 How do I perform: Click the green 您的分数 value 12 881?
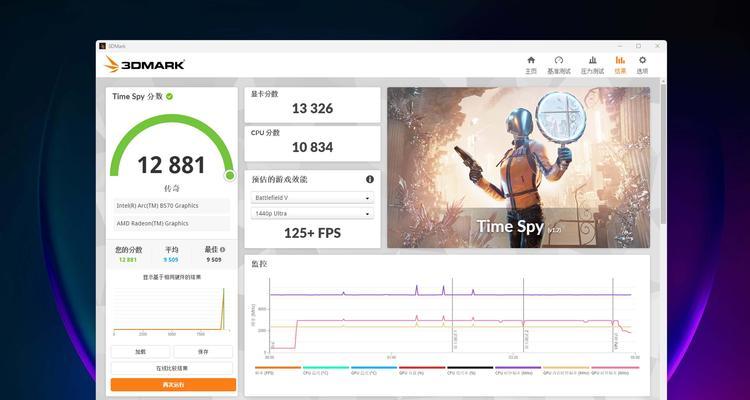click(x=128, y=260)
